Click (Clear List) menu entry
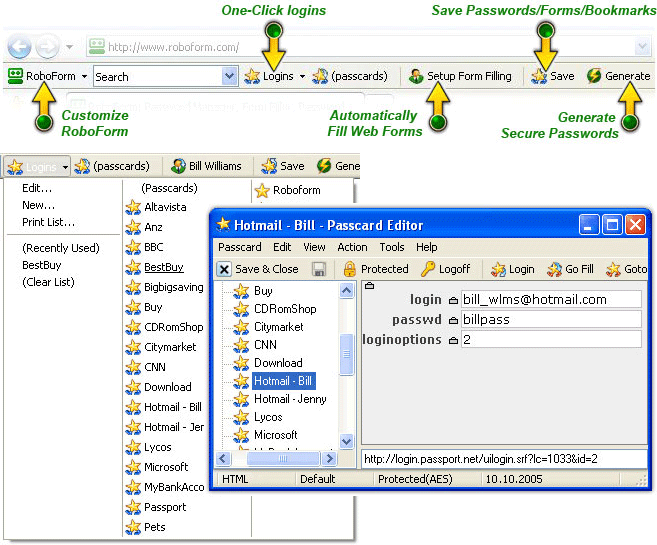 tap(48, 282)
